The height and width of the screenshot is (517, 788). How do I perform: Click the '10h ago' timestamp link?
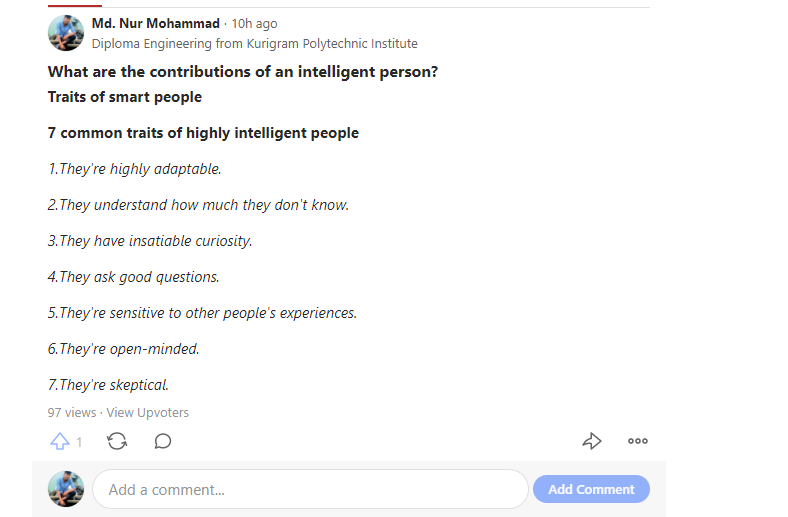tap(255, 24)
